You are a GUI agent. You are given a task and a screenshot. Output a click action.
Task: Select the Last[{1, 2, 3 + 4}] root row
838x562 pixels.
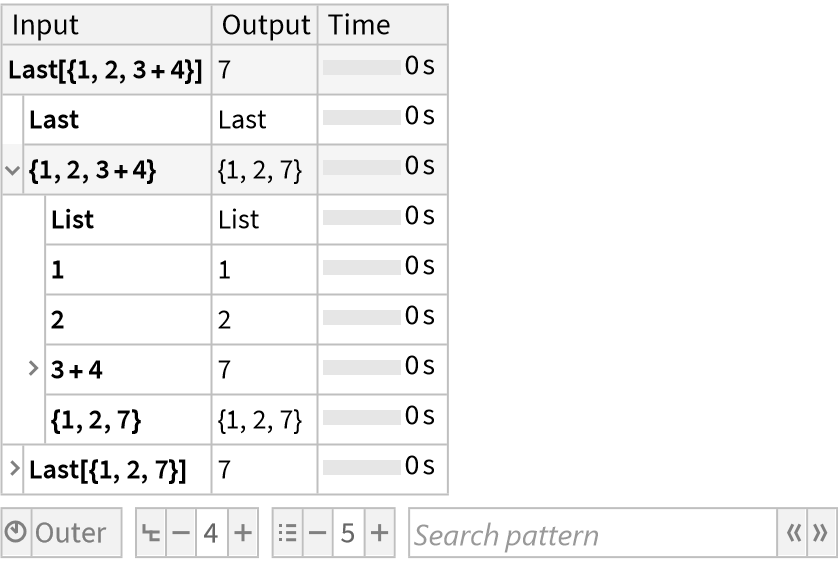(x=104, y=71)
